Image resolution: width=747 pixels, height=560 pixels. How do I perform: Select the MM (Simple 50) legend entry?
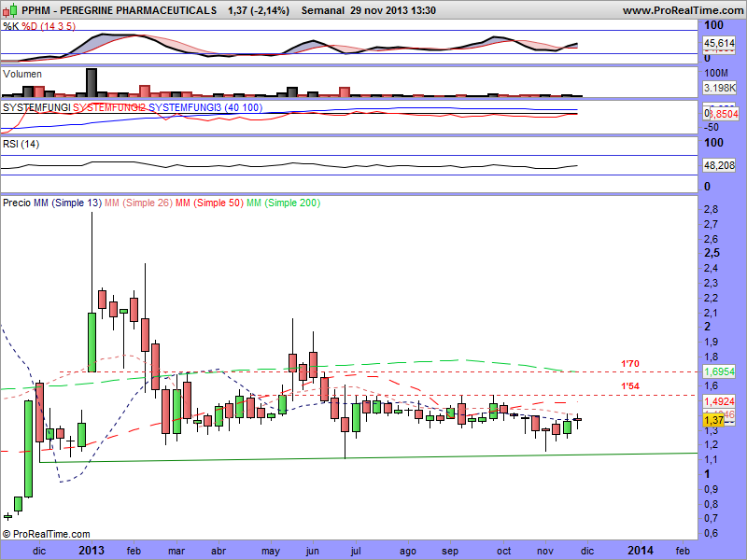tap(209, 203)
